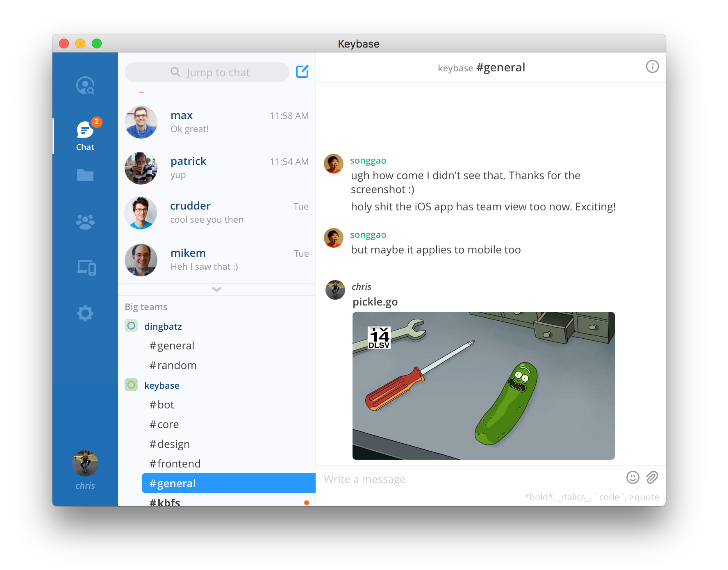Click the iOS app team view message
This screenshot has height=570, width=728.
483,207
